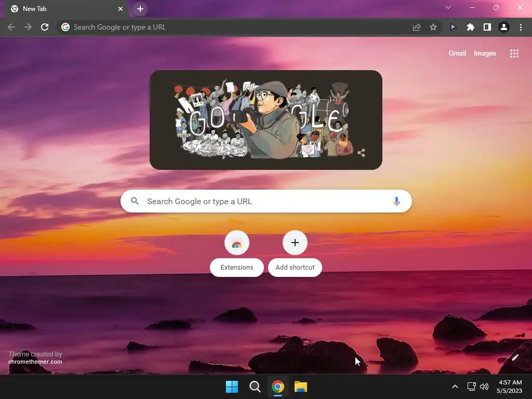Click the Google icon in address bar
Screen dimensions: 532x399
[x=65, y=27]
